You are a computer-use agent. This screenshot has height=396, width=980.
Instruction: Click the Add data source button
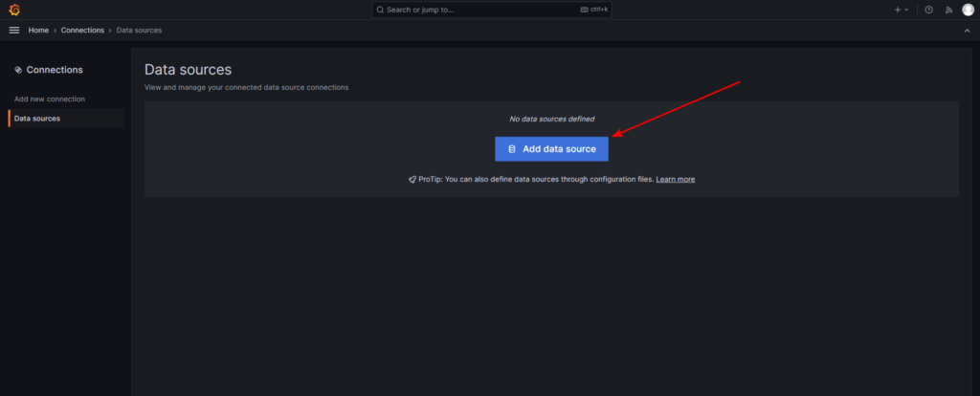(x=551, y=149)
